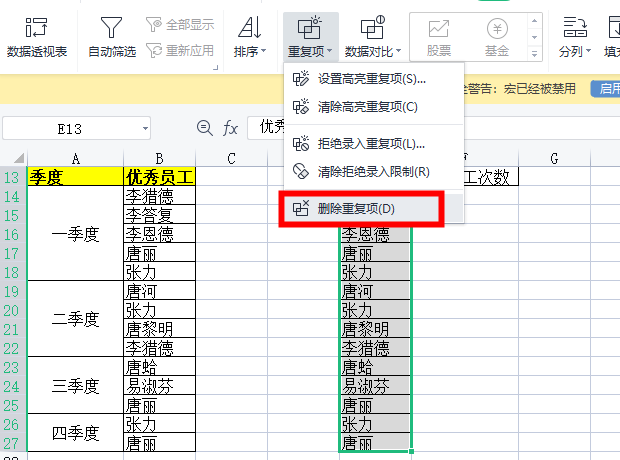Select row 27 header

[x=12, y=443]
